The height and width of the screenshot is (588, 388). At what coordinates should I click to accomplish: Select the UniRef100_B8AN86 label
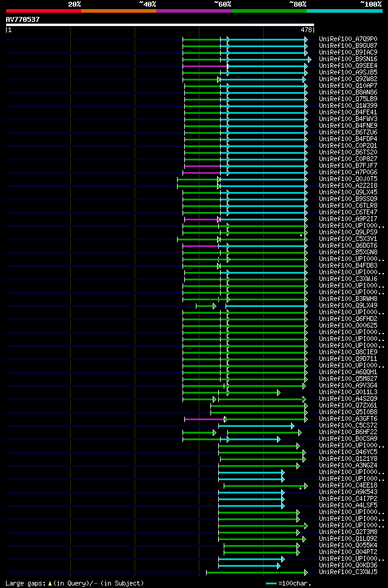click(348, 92)
